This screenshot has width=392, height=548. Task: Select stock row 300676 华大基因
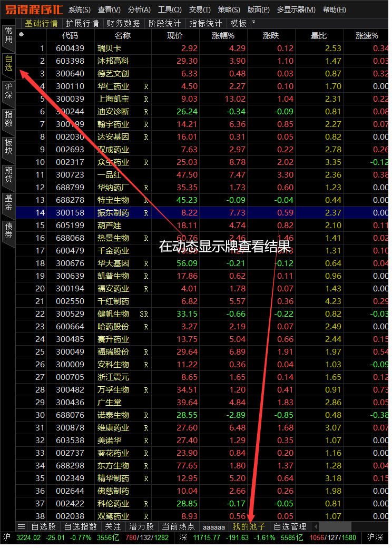[x=202, y=263]
